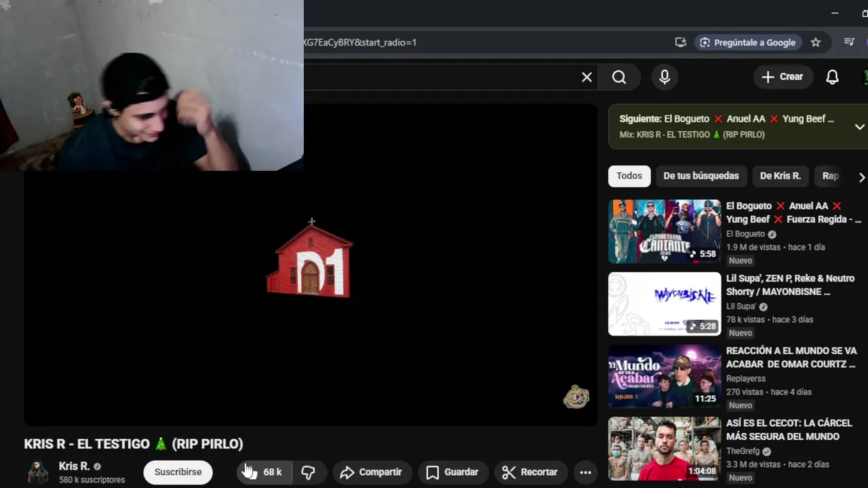
Task: Click the Lil Supa' channel name
Action: tap(741, 306)
